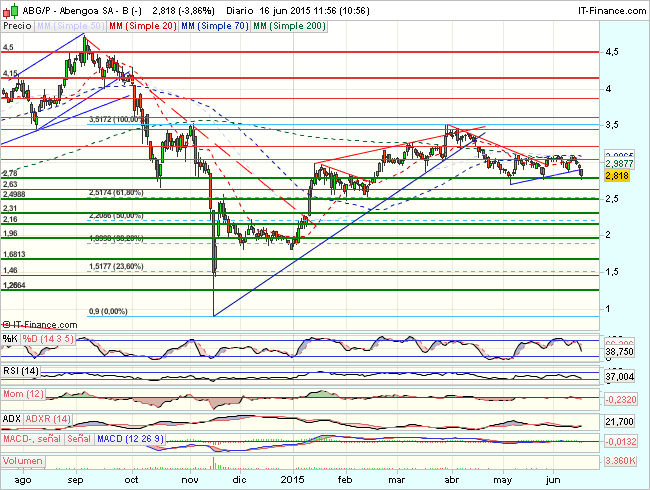The height and width of the screenshot is (490, 650).
Task: Toggle the MM (Simple 50) moving average
Action: 70,26
